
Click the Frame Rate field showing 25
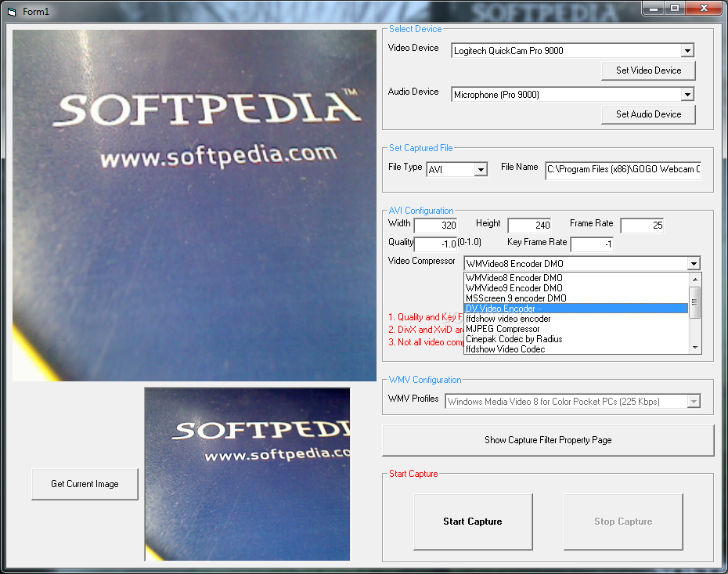(x=642, y=226)
